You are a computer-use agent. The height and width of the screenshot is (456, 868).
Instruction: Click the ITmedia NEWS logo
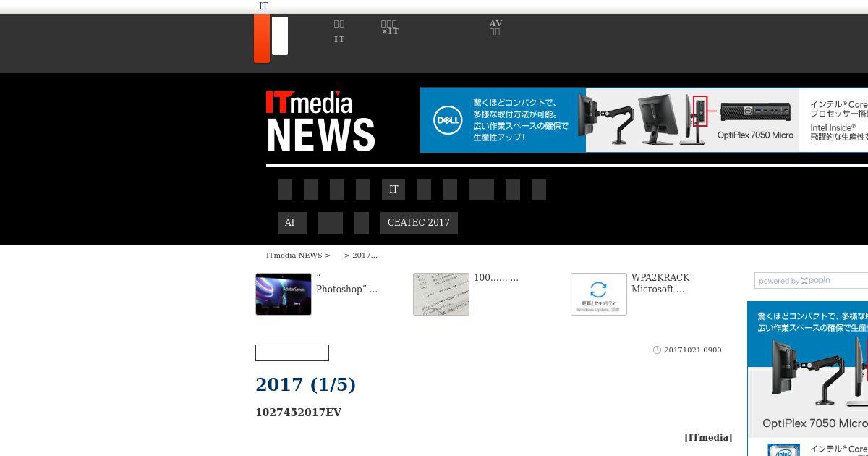[x=320, y=122]
